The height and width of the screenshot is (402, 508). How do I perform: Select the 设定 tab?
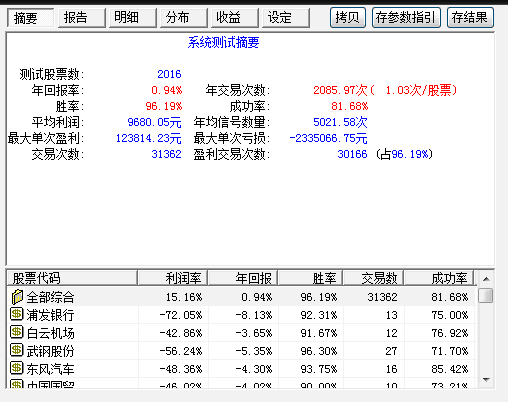pos(286,18)
